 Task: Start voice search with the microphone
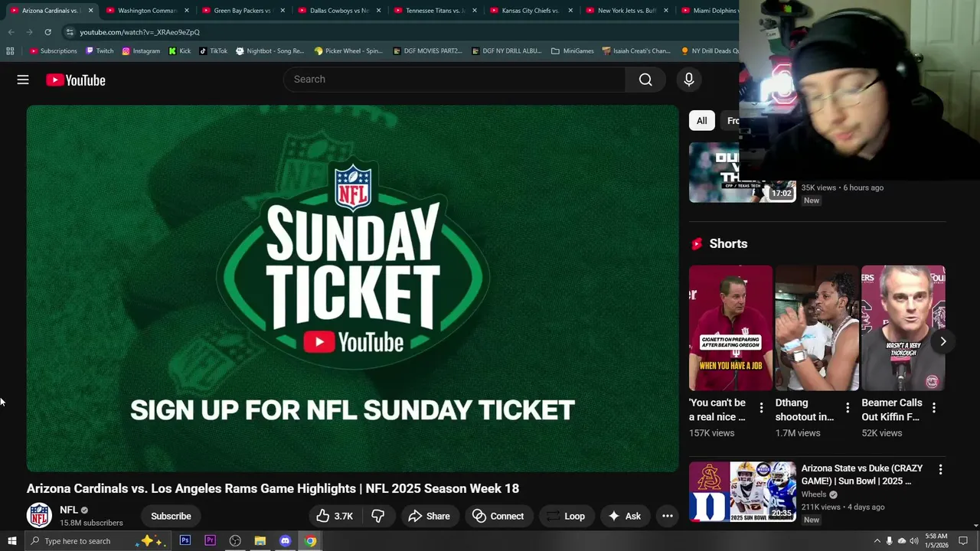688,80
